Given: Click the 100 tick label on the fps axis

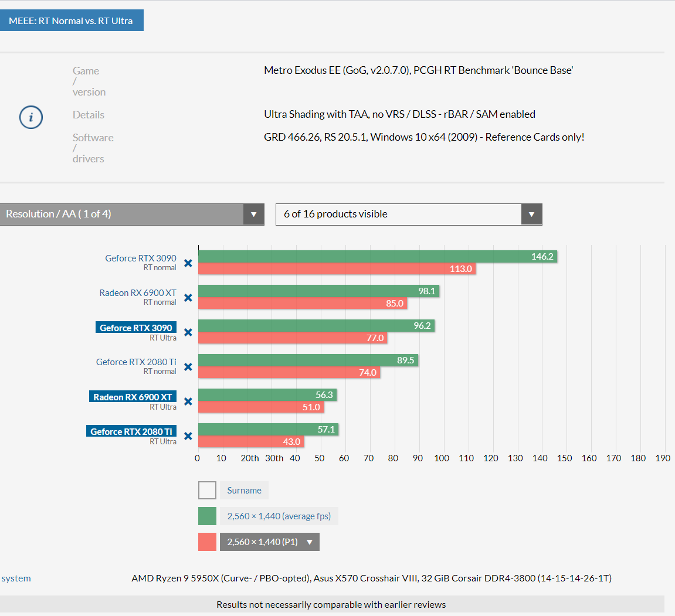Looking at the screenshot, I should (442, 458).
